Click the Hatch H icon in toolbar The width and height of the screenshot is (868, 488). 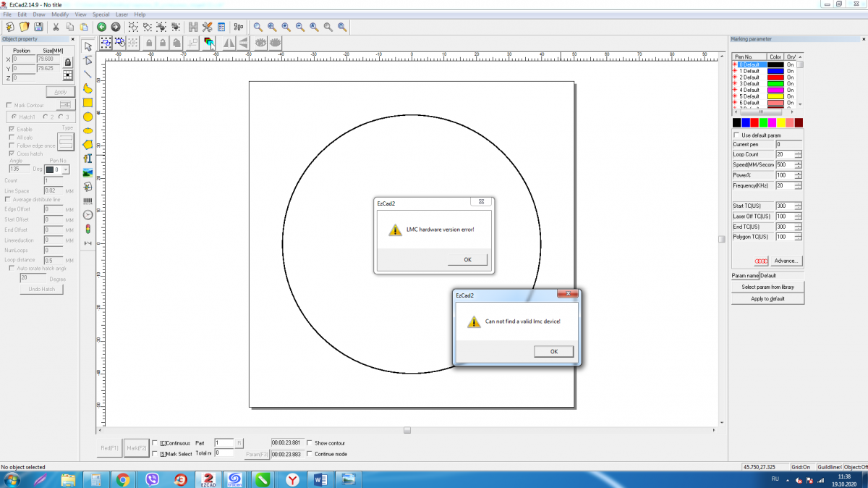pos(193,27)
